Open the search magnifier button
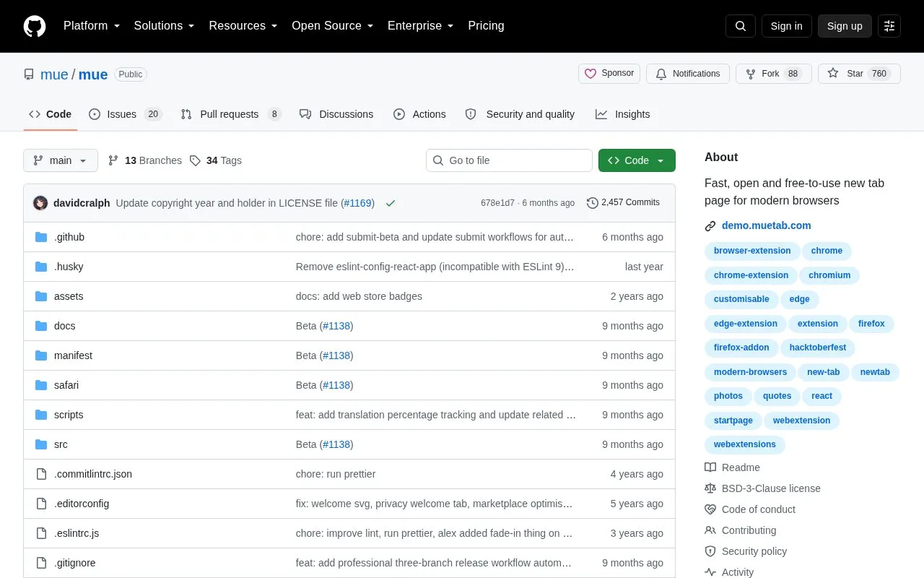The height and width of the screenshot is (578, 924). click(x=741, y=26)
